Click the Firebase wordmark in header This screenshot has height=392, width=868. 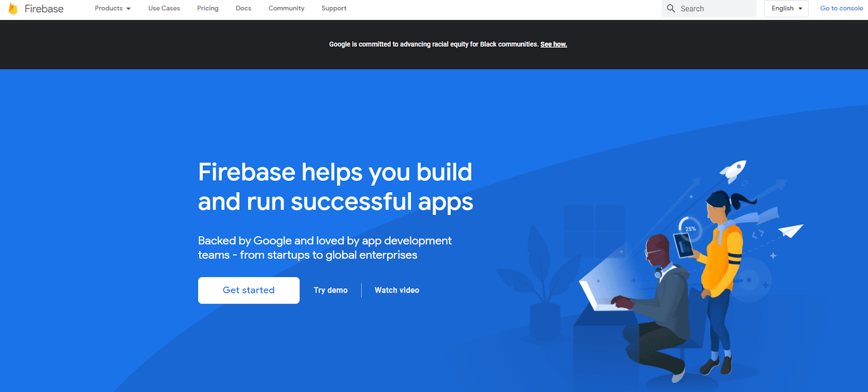pyautogui.click(x=44, y=9)
